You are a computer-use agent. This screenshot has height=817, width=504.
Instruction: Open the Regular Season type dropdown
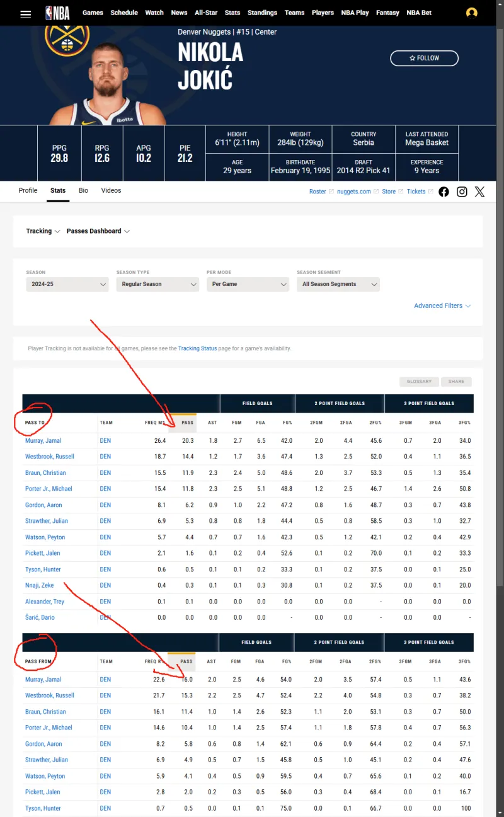click(157, 284)
